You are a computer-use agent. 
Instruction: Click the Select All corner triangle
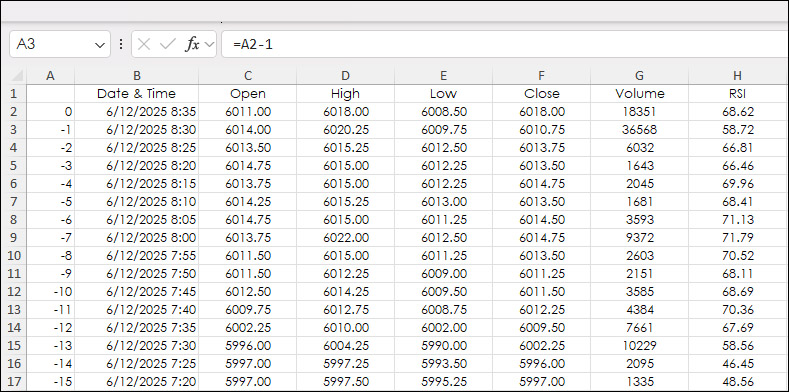17,76
